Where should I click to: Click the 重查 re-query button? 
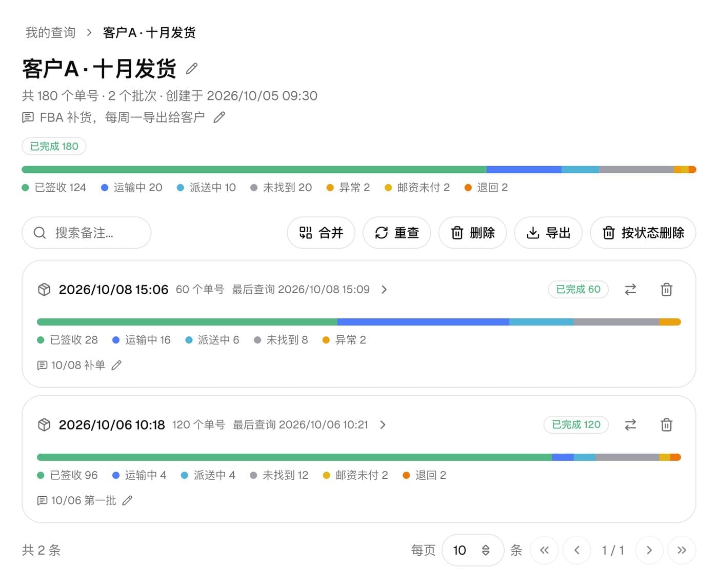click(x=397, y=233)
